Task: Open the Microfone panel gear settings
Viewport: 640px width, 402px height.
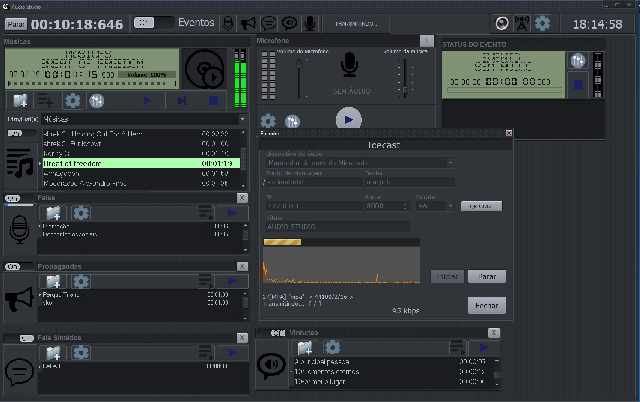Action: (x=268, y=121)
